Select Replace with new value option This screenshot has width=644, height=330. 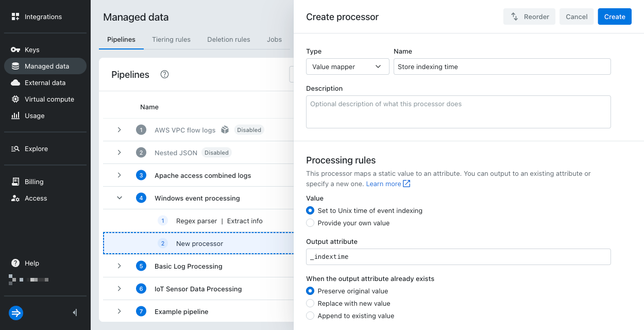click(310, 303)
